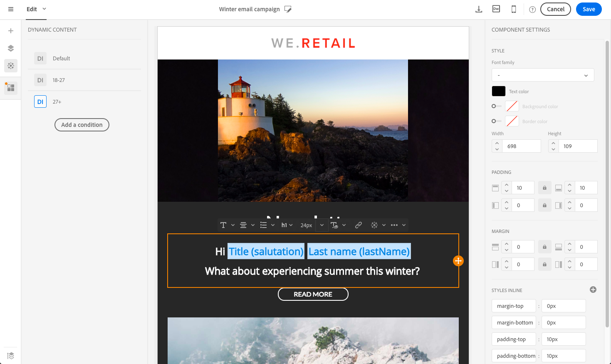Click the Save button
Viewport: 611px width, 364px height.
tap(589, 9)
